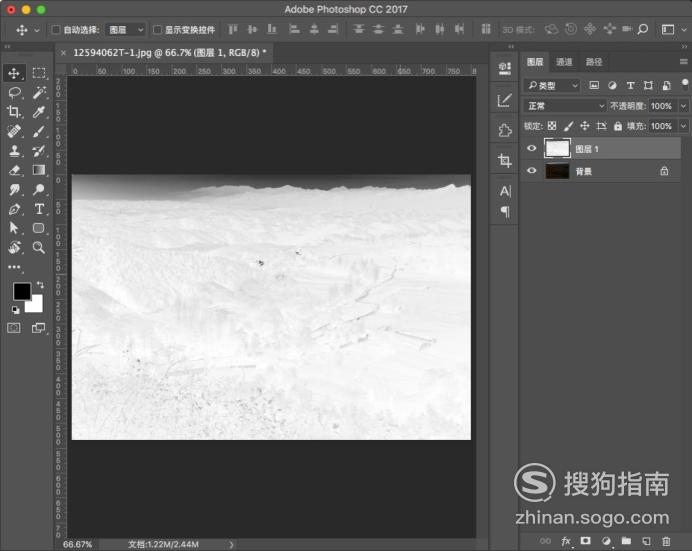
Task: Select the Rectangular Marquee tool
Action: [x=39, y=73]
